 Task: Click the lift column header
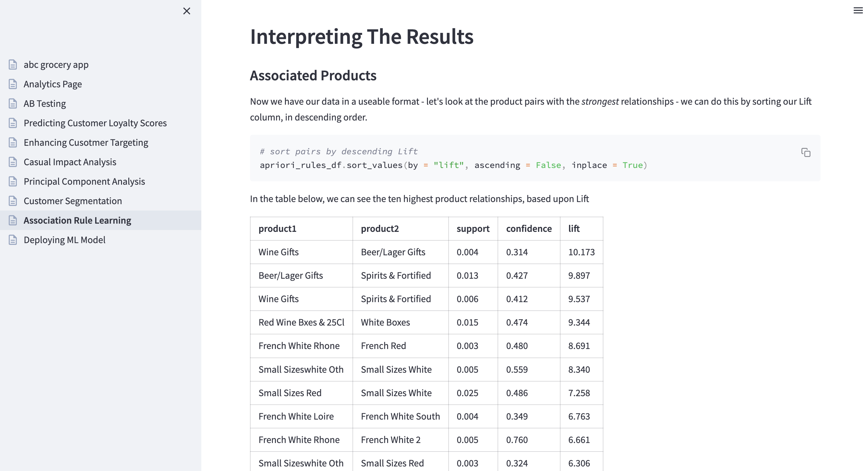(574, 229)
